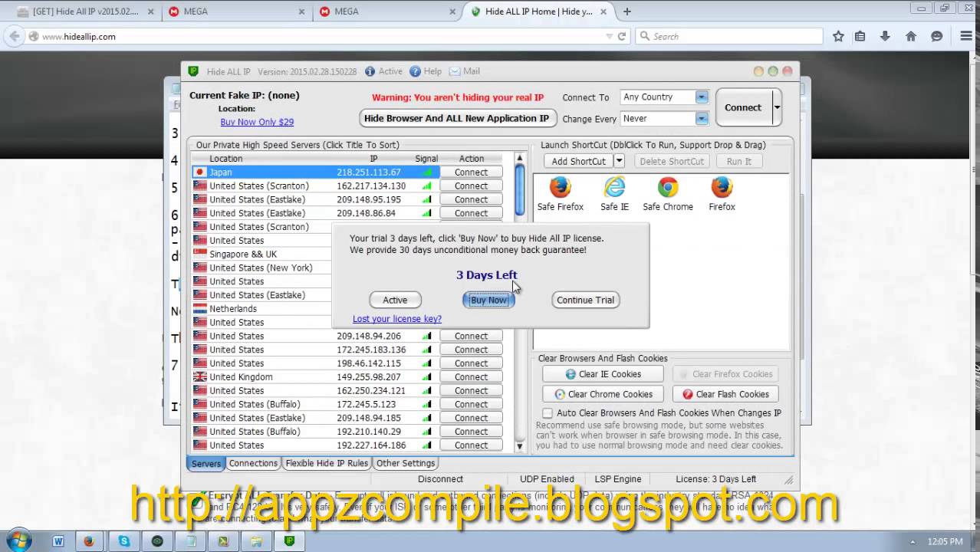Connect to Japan server 218.251.113.67

coord(471,172)
